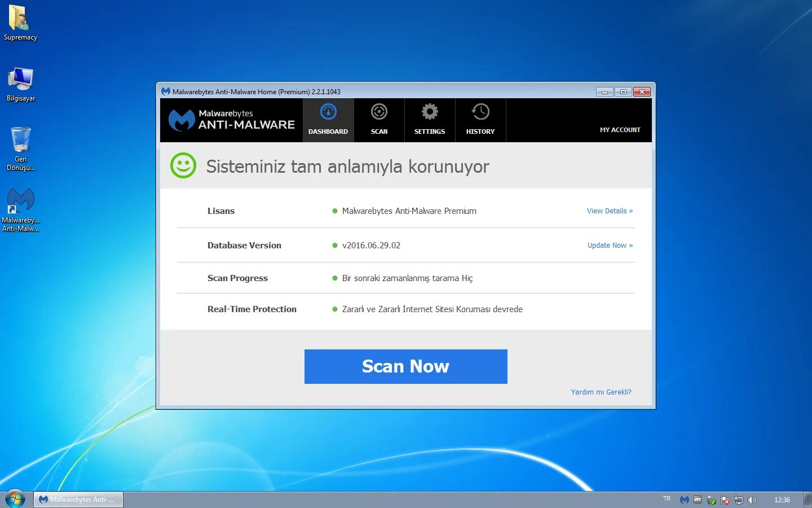
Task: Select the Bilgisayar desktop icon
Action: click(x=21, y=85)
